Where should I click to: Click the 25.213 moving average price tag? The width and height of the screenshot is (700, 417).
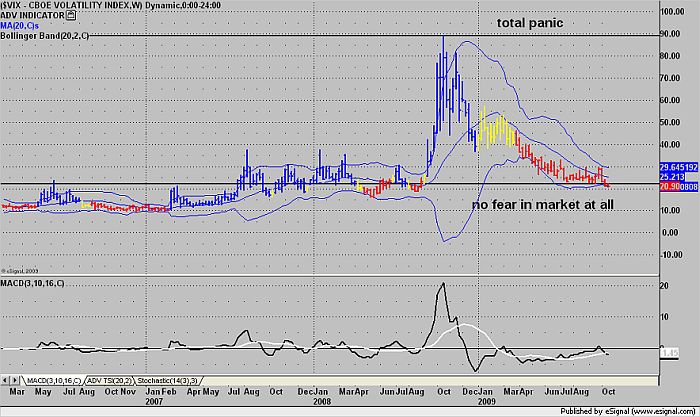pos(677,177)
